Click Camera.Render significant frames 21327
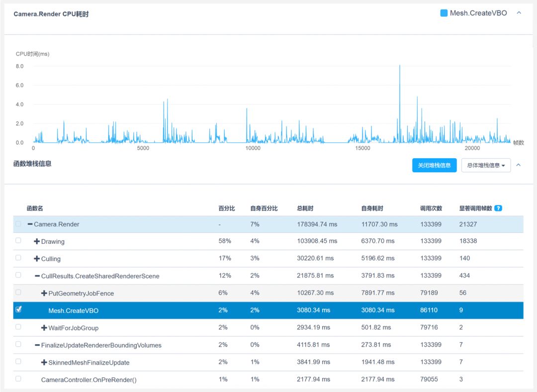This screenshot has height=392, width=537. pos(468,224)
